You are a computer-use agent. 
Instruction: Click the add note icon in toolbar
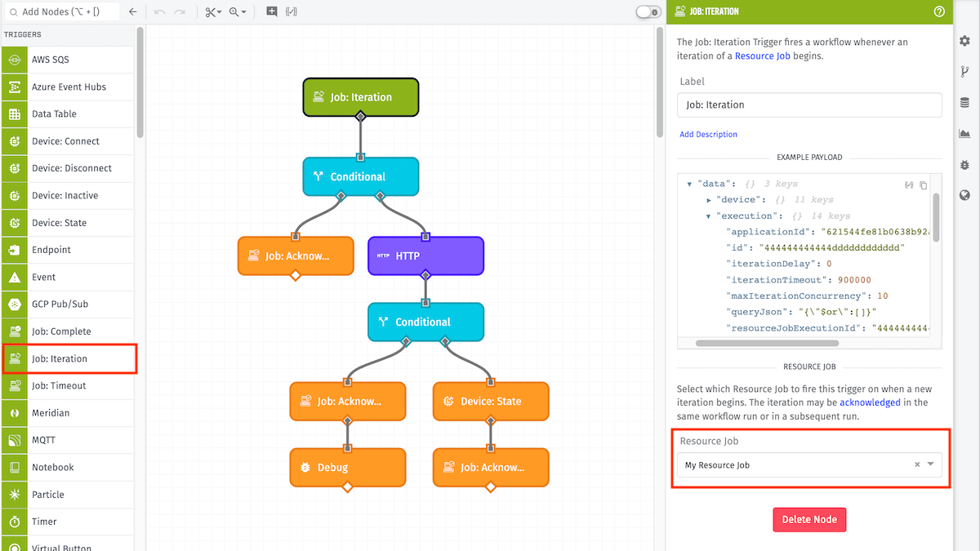(272, 12)
